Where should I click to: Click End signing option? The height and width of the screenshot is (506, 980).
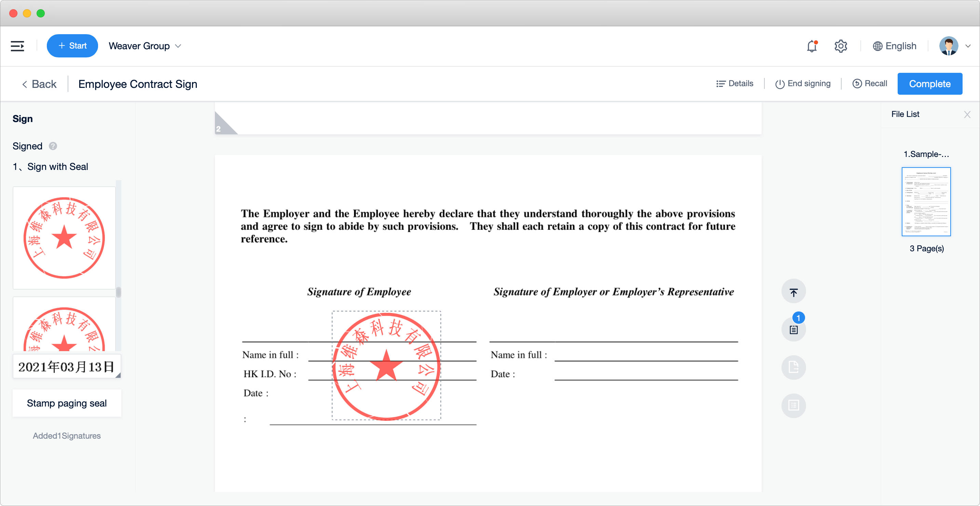pyautogui.click(x=803, y=83)
